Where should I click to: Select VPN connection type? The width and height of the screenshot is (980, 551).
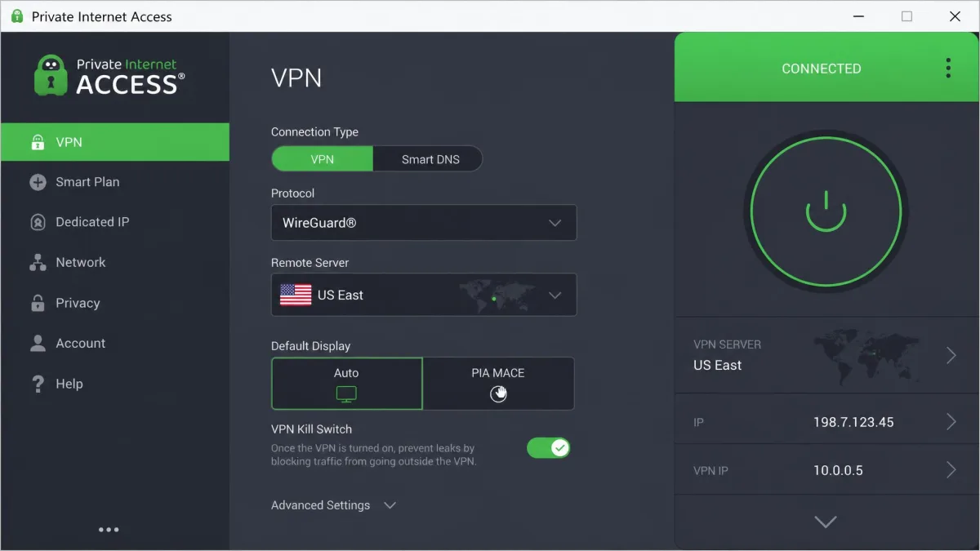[323, 159]
